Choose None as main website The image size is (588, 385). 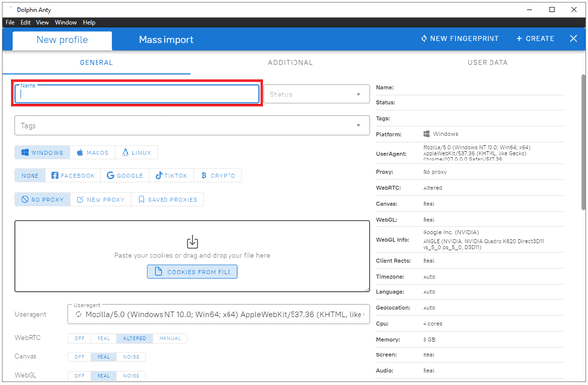tap(30, 175)
